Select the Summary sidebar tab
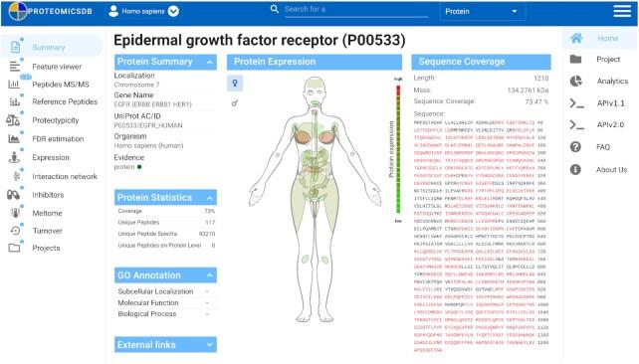This screenshot has width=639, height=364. pos(52,47)
